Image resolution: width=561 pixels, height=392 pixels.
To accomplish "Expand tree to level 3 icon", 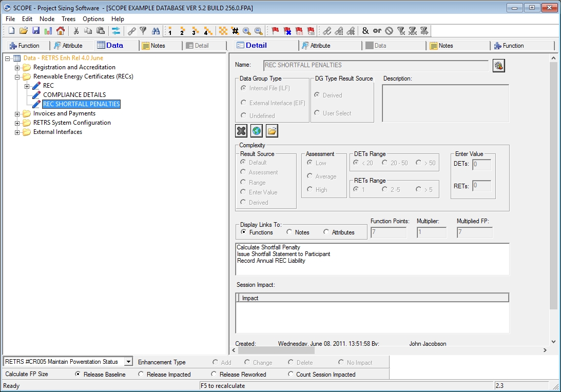I will point(195,31).
